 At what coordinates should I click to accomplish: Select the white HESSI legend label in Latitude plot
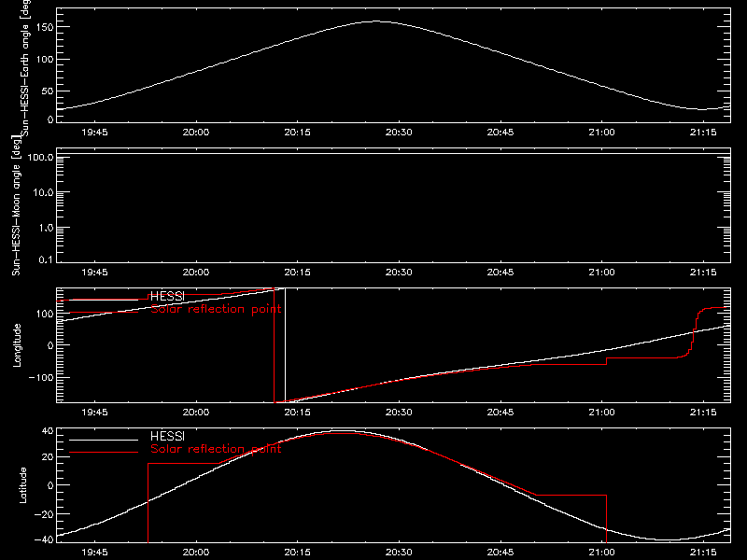point(167,436)
